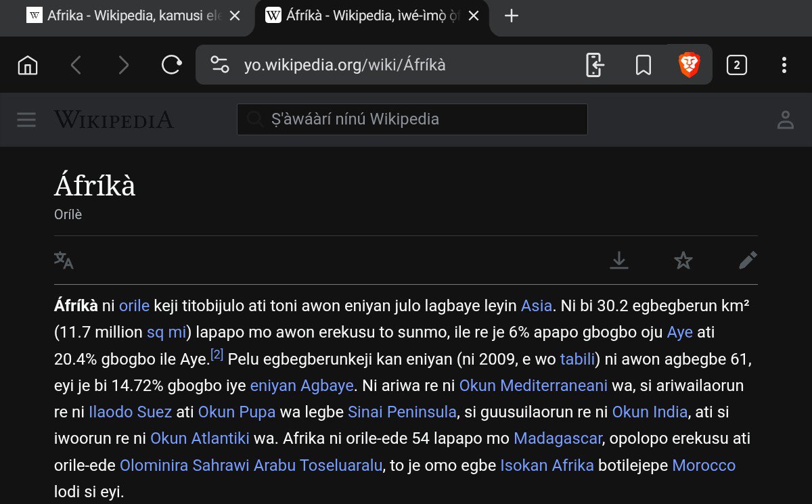
Task: Open the Morocco link
Action: pos(704,465)
